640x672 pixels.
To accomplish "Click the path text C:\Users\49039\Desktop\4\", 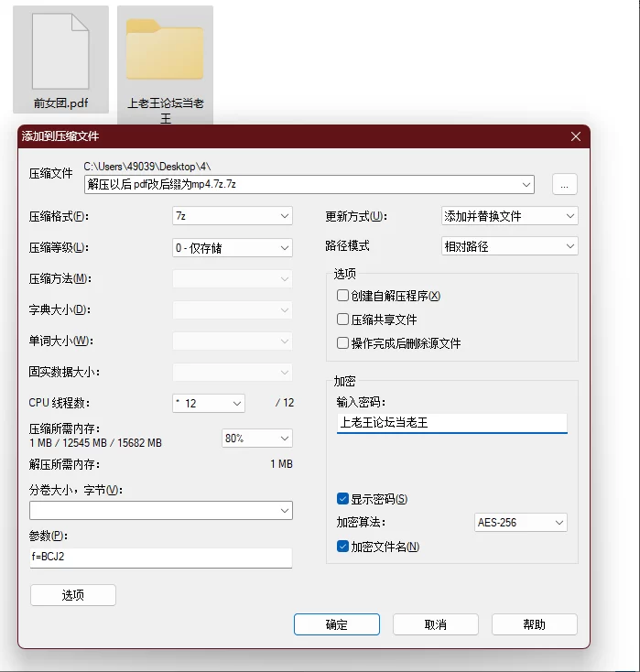I will (x=147, y=167).
